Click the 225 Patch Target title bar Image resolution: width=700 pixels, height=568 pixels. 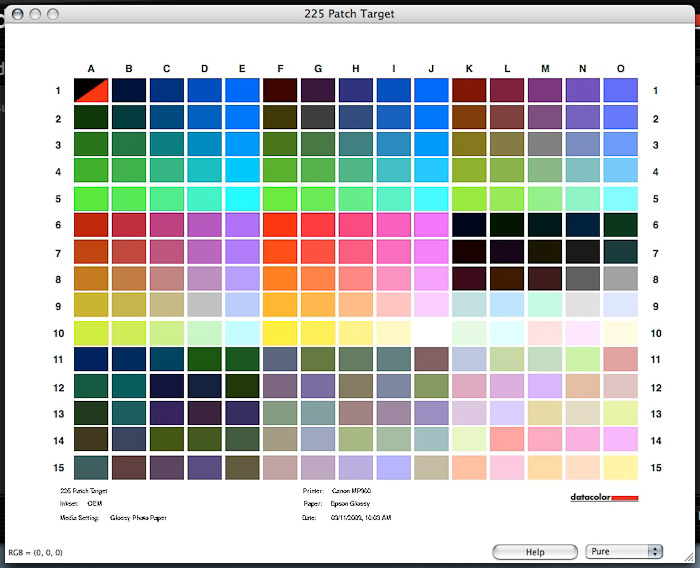(x=349, y=14)
